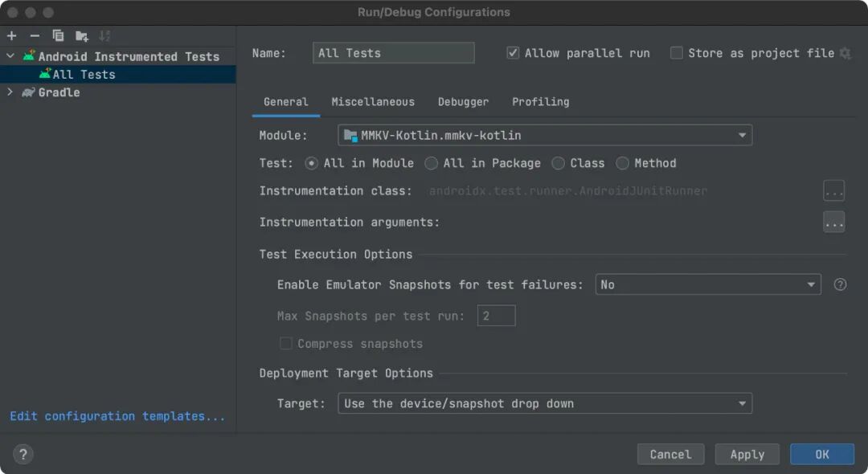Choose the Class test option
868x474 pixels.
[x=558, y=163]
